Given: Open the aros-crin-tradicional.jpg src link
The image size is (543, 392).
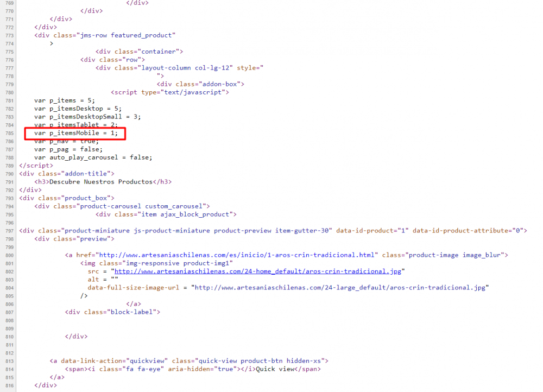Looking at the screenshot, I should click(257, 271).
